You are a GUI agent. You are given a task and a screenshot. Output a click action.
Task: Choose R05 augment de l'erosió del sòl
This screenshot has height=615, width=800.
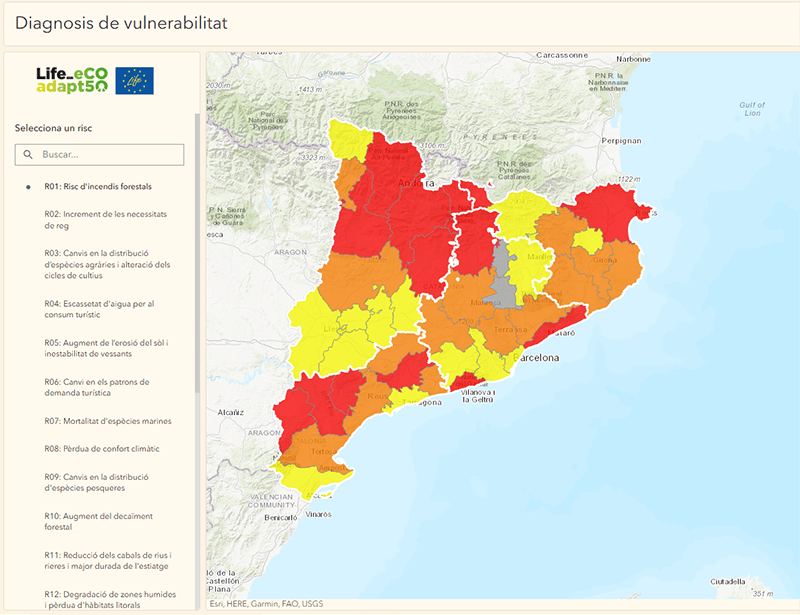point(105,348)
